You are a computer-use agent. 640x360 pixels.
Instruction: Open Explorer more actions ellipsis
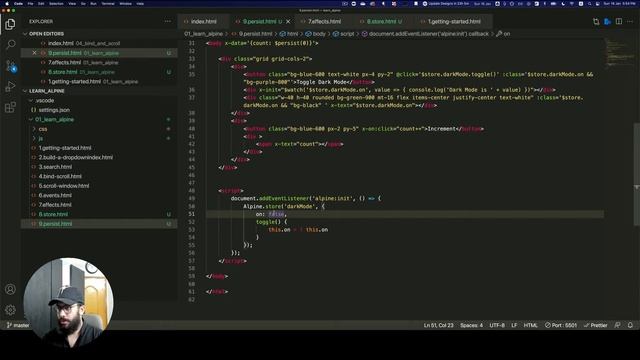coord(167,21)
